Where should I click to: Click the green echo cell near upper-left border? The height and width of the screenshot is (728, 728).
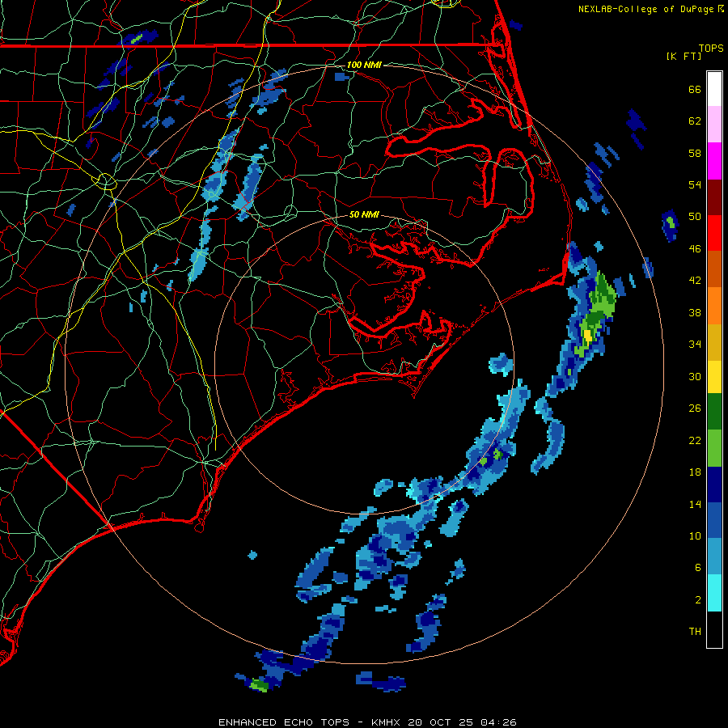pos(135,40)
